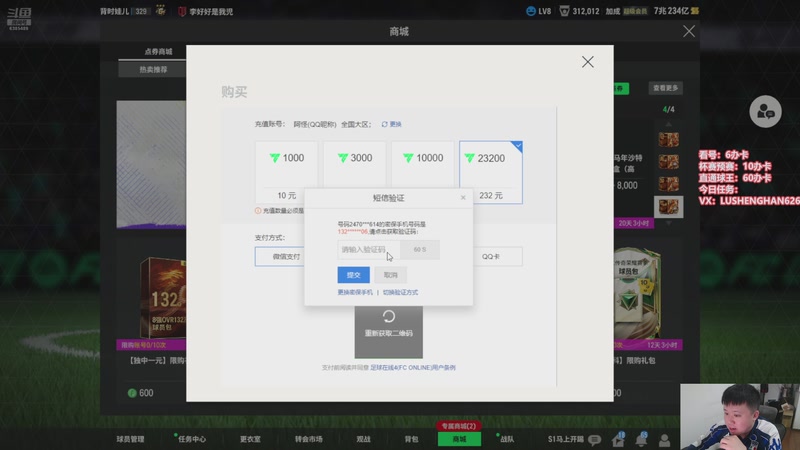
Task: Click the home notification icon in bottom bar
Action: (x=618, y=439)
